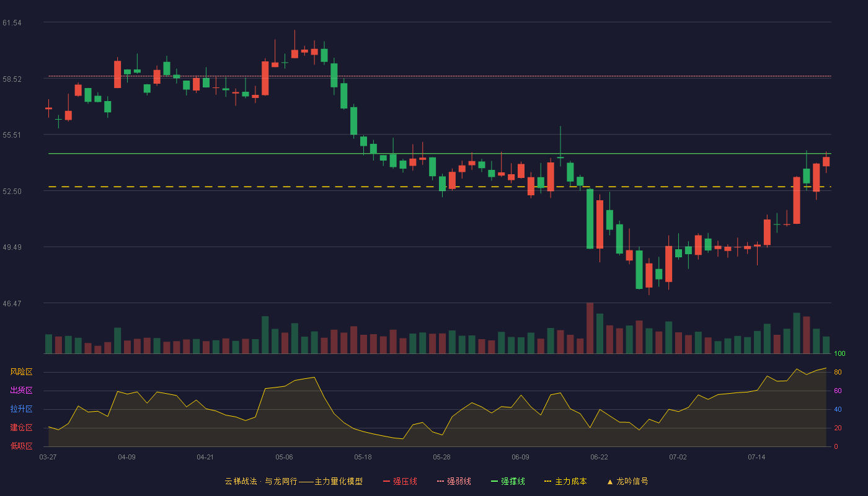Click the 拉升区 zone label
Viewport: 868px width, 496px height.
click(x=21, y=409)
